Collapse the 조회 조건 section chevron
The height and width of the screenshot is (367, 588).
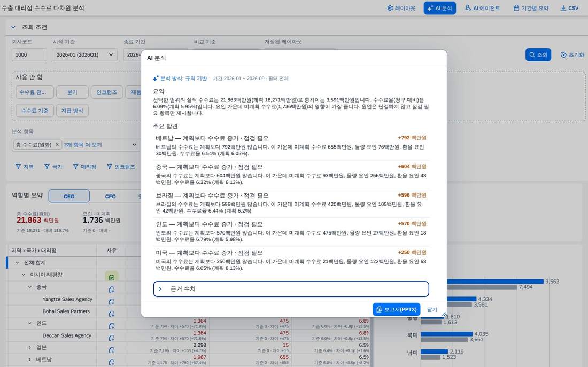tap(13, 27)
